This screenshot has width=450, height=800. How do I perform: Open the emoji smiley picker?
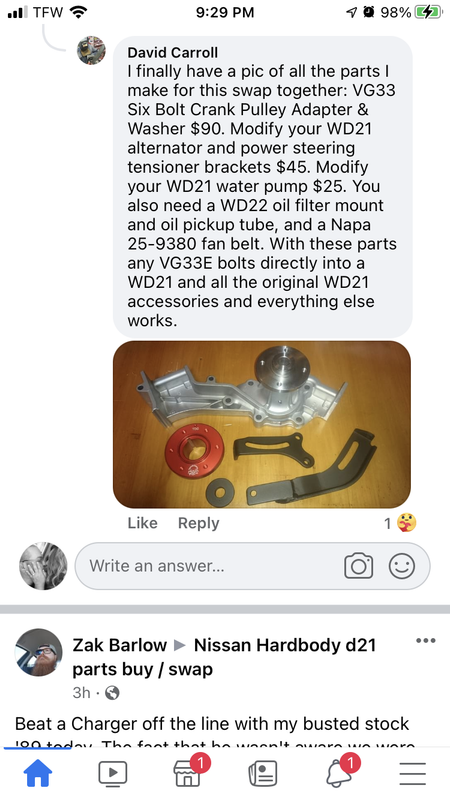point(402,566)
